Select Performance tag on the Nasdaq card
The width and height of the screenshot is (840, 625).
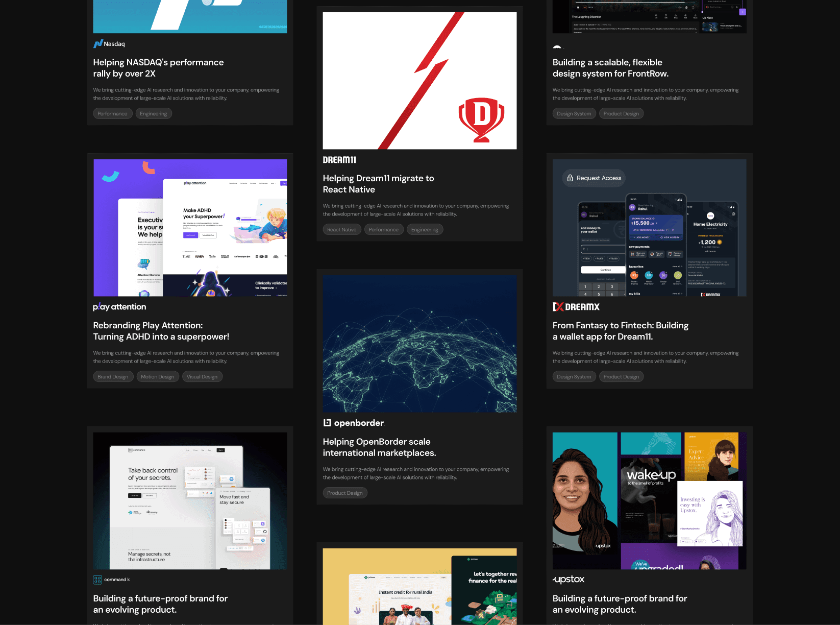(x=112, y=114)
